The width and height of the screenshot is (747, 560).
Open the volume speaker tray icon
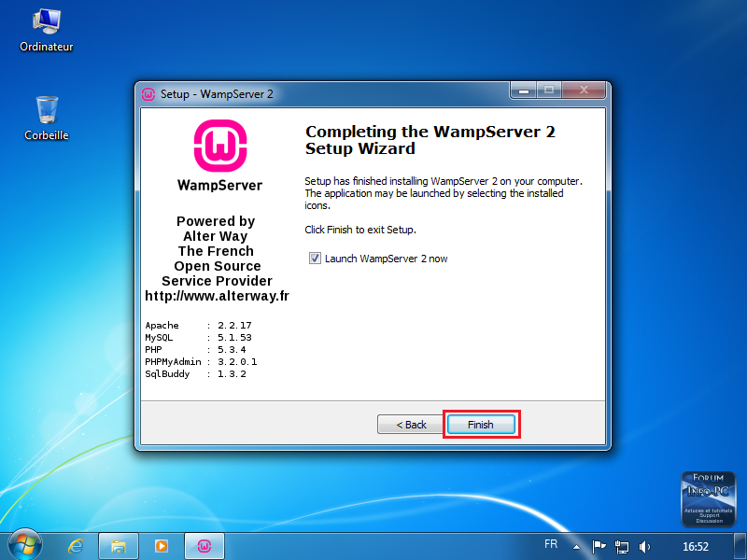(x=644, y=546)
